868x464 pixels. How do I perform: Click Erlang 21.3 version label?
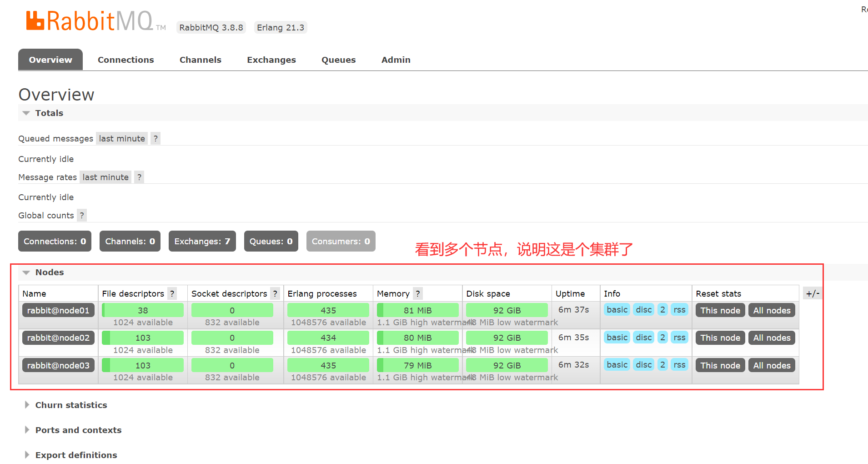281,27
